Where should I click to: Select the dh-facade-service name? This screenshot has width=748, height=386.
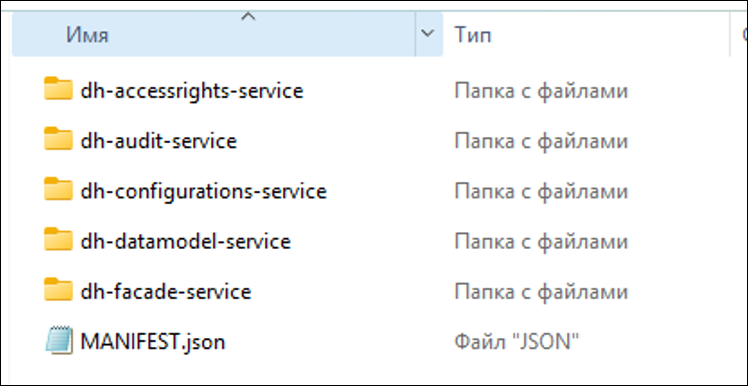(x=166, y=292)
